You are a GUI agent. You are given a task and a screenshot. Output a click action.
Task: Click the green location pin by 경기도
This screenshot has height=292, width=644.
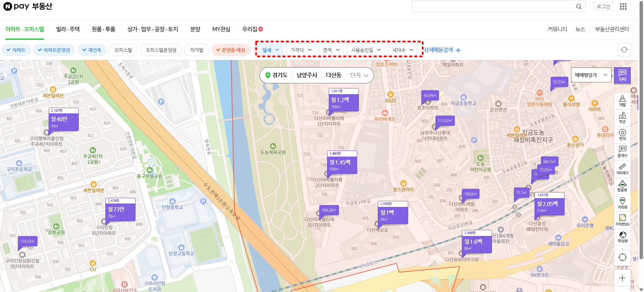[x=268, y=75]
